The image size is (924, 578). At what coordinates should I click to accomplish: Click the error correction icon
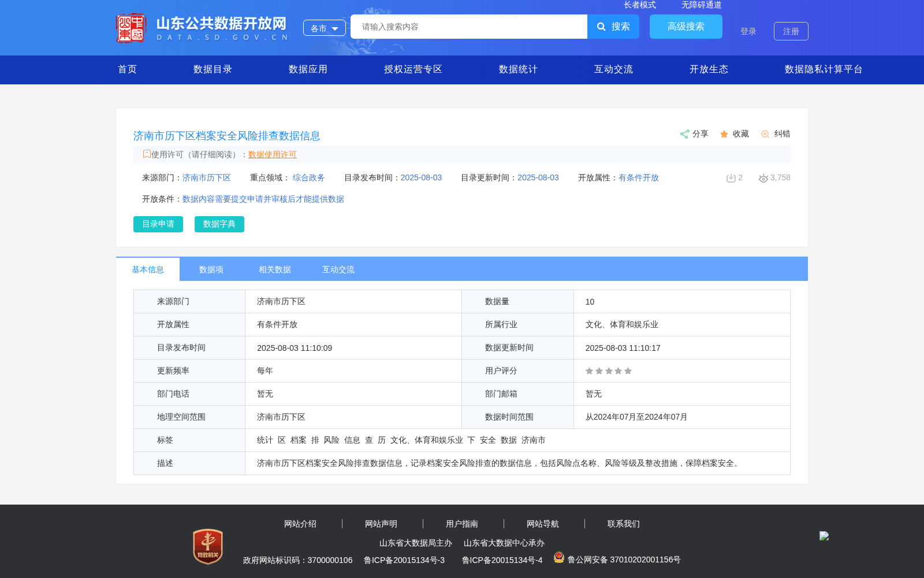click(x=765, y=134)
